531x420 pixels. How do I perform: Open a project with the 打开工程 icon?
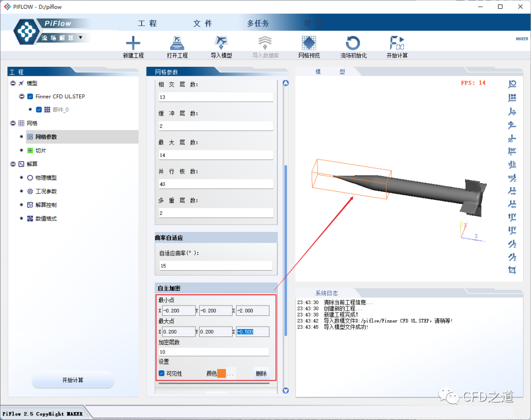pos(177,43)
